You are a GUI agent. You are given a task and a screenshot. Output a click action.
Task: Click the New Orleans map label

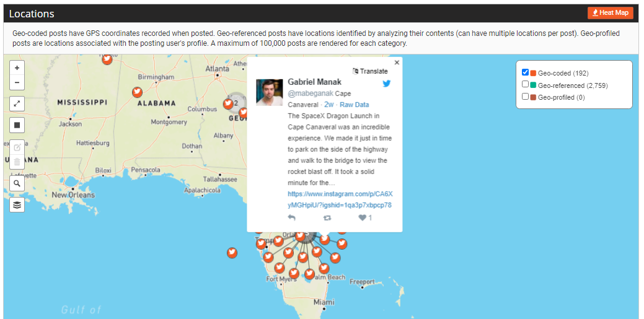coord(73,195)
